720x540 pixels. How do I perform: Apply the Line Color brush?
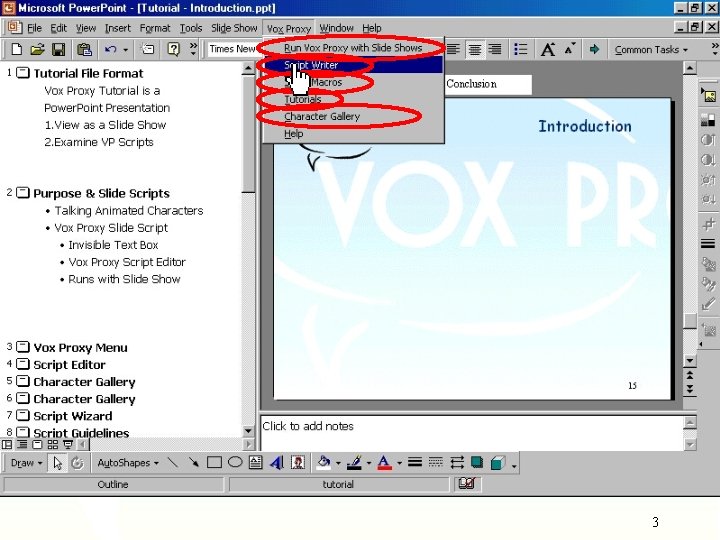pyautogui.click(x=354, y=463)
